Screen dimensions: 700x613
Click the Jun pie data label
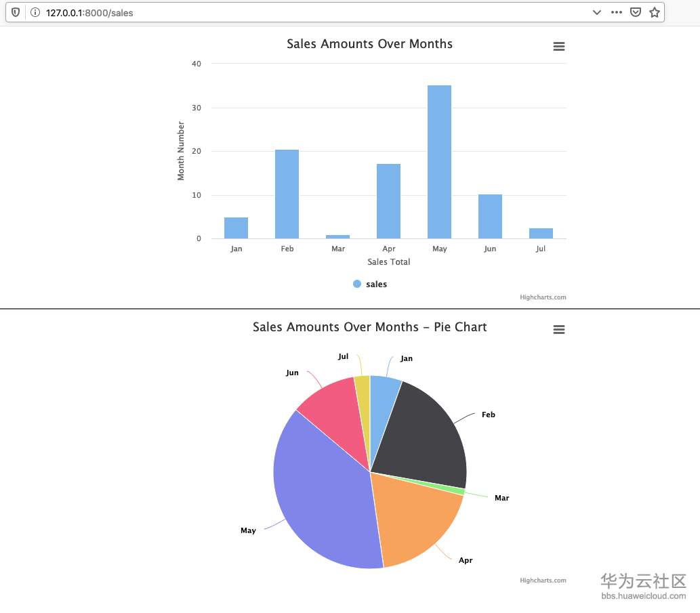point(293,373)
